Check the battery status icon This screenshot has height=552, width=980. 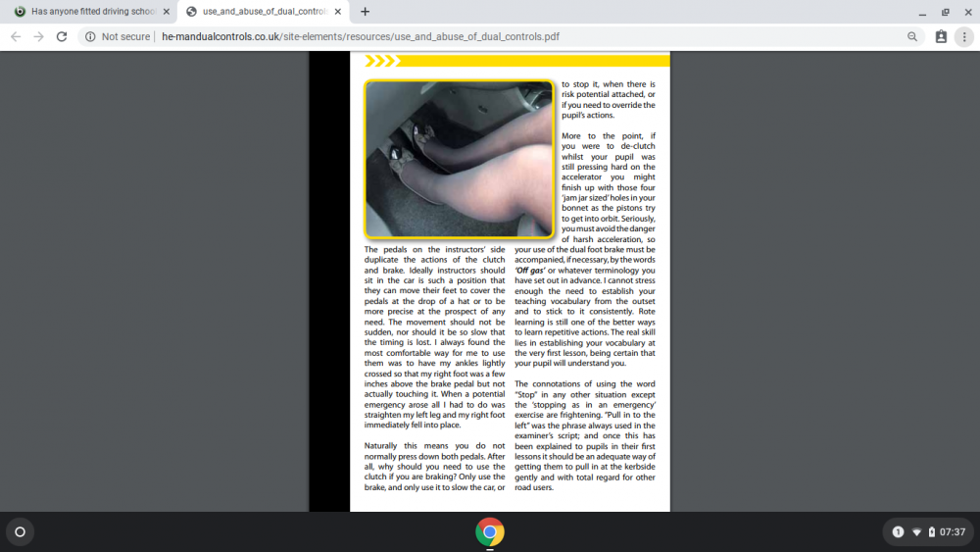coord(931,532)
